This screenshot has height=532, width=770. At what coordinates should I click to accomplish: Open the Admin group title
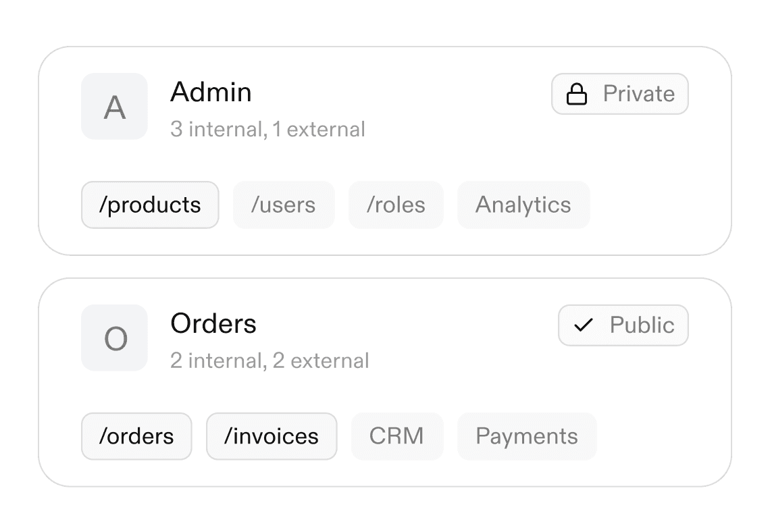coord(211,92)
